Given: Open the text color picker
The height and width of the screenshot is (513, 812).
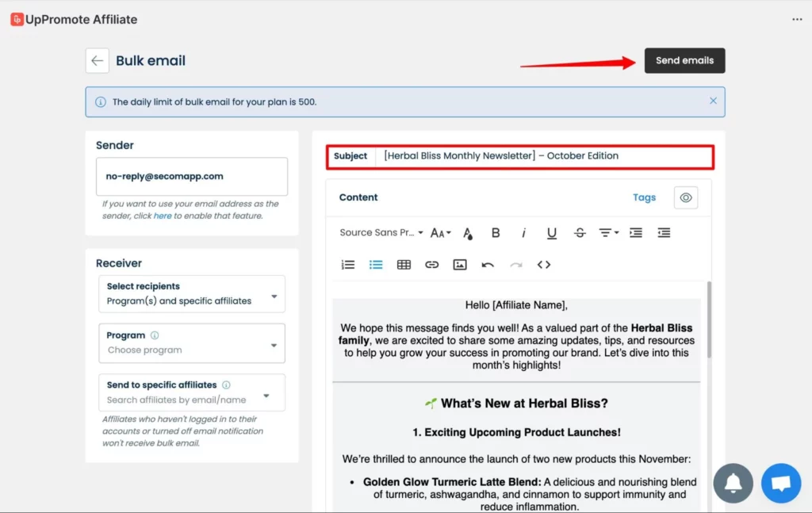Looking at the screenshot, I should point(468,233).
